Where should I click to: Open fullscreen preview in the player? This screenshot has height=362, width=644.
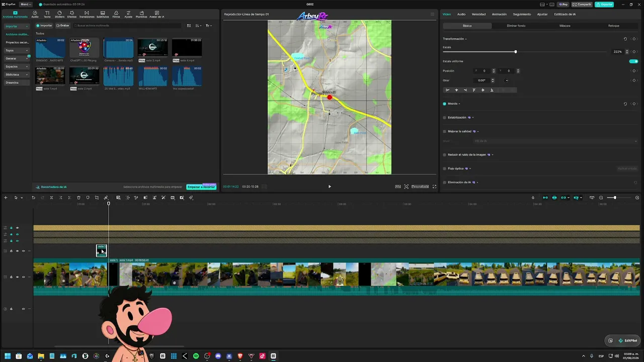coord(435,187)
